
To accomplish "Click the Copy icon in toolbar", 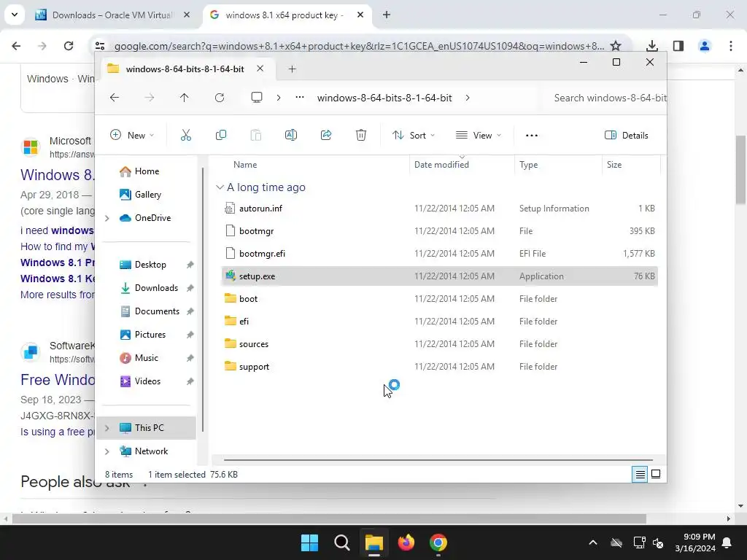I will point(220,135).
